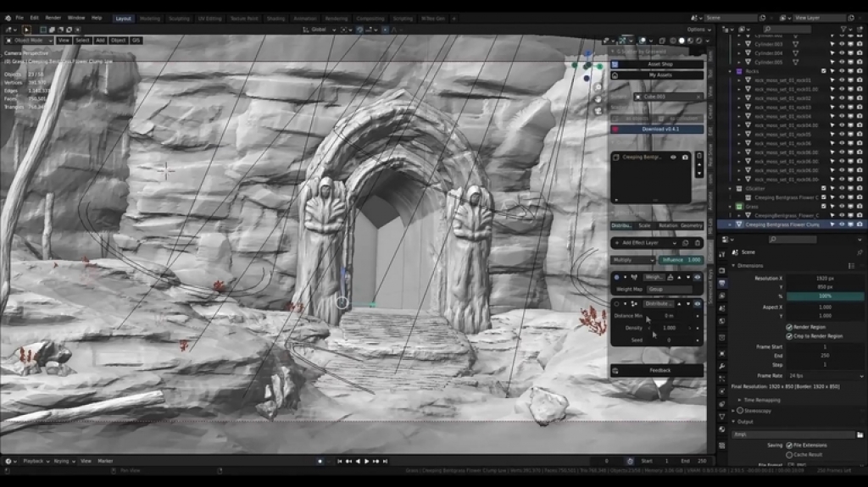Open Render properties tab icon
The width and height of the screenshot is (868, 487).
pos(722,271)
